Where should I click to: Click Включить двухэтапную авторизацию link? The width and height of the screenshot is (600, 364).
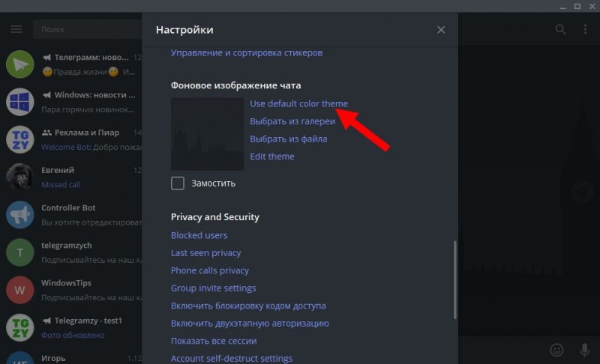(x=250, y=323)
